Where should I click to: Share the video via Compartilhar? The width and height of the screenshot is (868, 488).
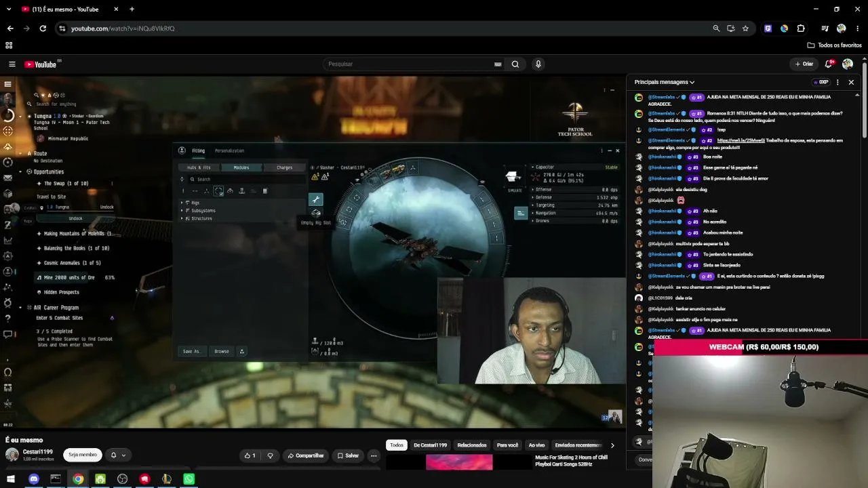pyautogui.click(x=306, y=455)
